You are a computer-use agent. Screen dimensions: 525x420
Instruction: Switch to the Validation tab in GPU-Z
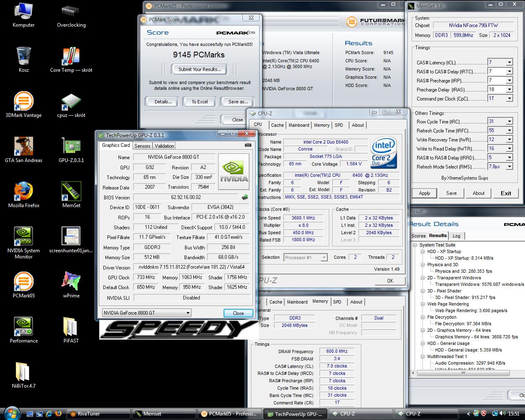click(164, 146)
